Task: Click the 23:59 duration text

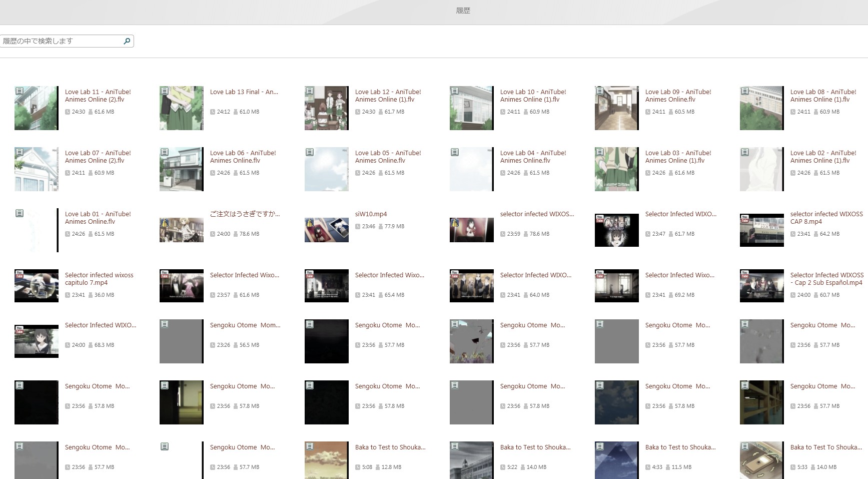Action: (x=514, y=234)
